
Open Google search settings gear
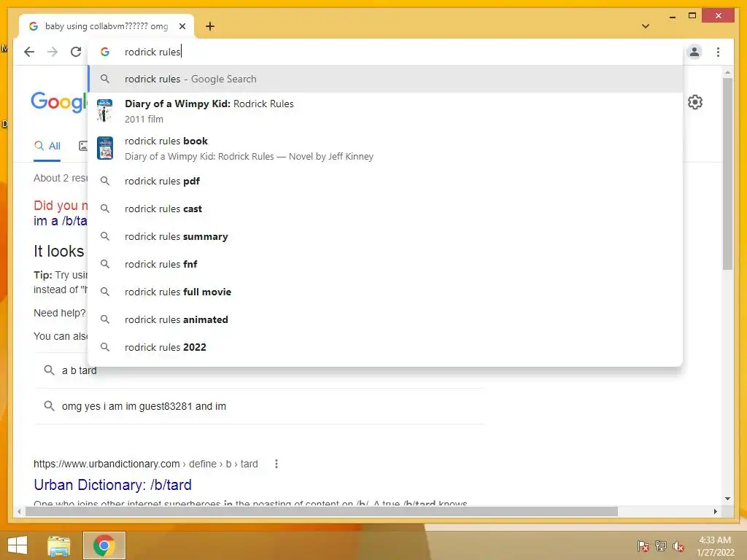(x=695, y=102)
